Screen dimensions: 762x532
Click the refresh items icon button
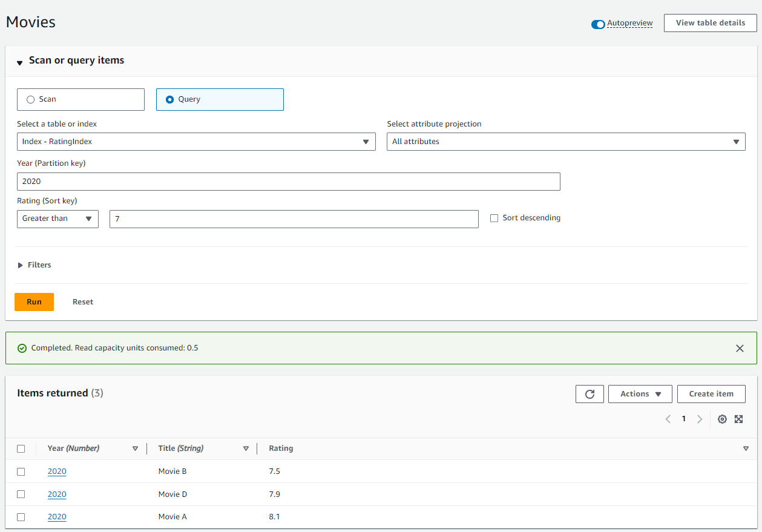[590, 394]
